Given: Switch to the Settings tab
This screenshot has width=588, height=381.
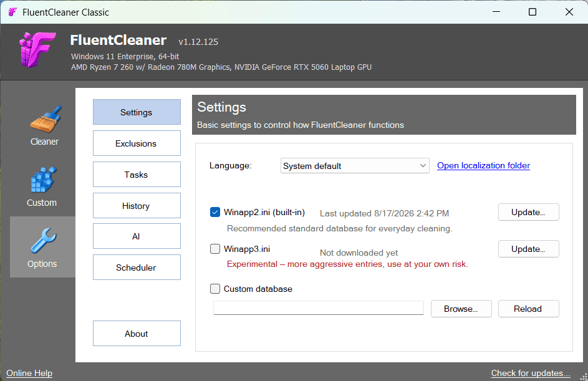Looking at the screenshot, I should click(137, 112).
